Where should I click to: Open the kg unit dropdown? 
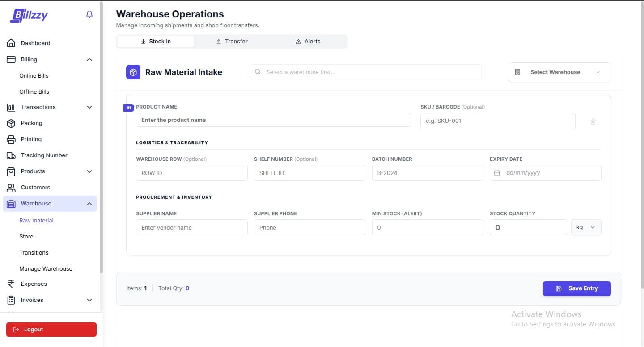coord(586,227)
